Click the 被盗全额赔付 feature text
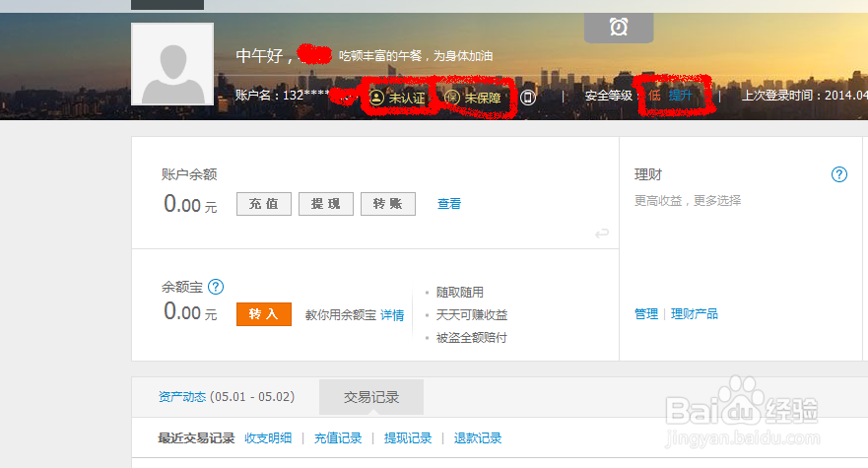The image size is (868, 468). [472, 338]
